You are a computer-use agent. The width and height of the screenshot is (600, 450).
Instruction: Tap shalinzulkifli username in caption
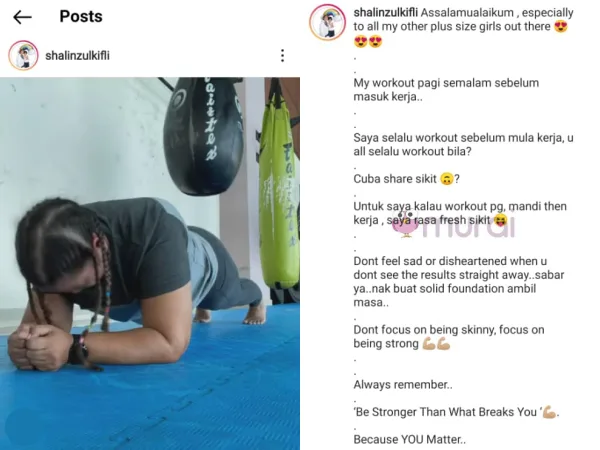click(x=385, y=13)
